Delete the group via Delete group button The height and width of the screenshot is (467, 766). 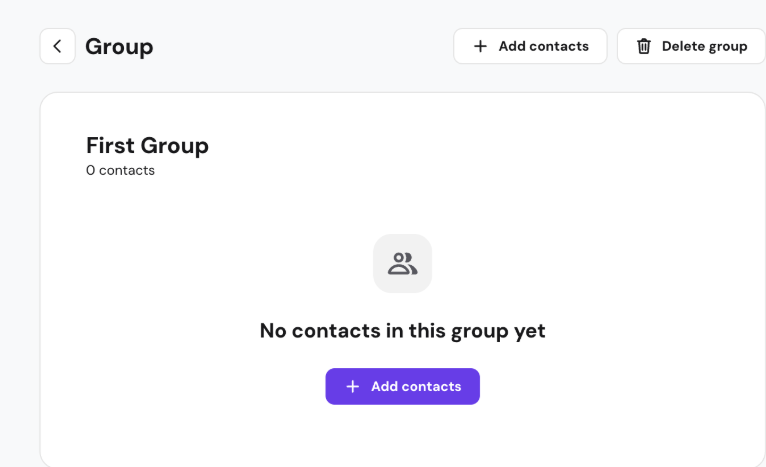pyautogui.click(x=691, y=46)
